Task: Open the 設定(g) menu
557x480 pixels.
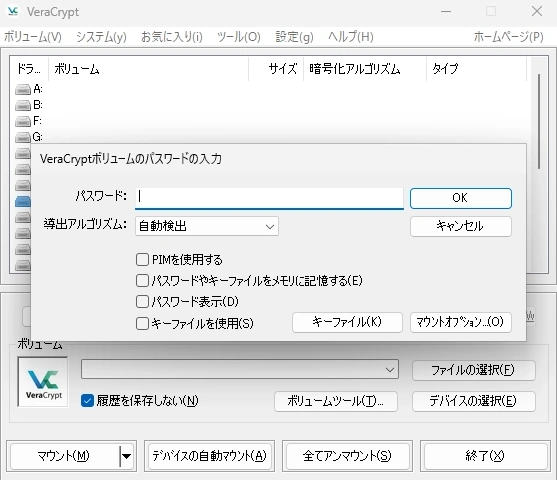Action: point(294,37)
